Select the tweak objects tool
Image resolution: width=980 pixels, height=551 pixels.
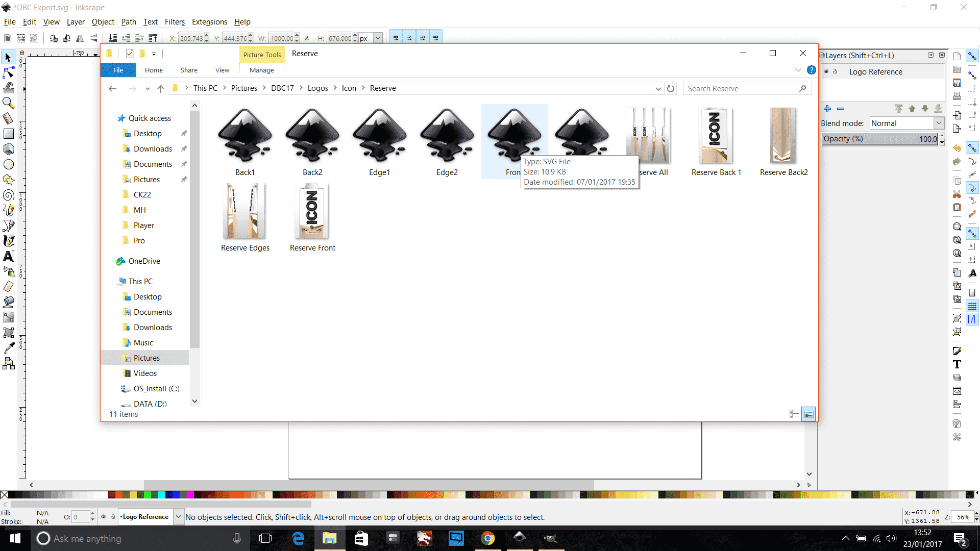point(8,88)
